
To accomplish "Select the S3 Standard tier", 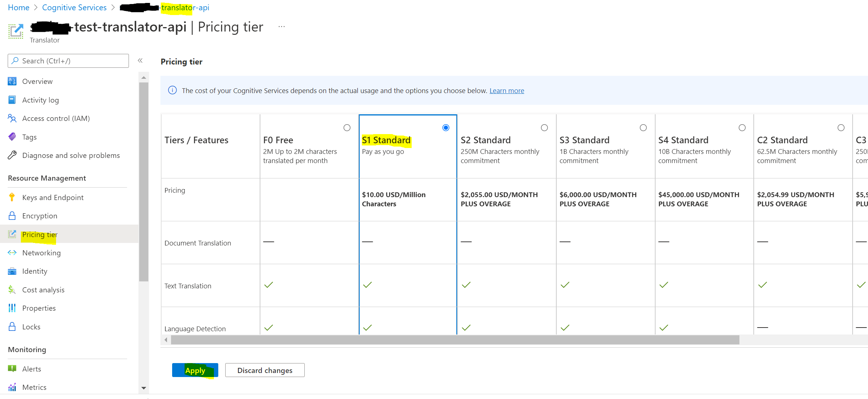I will click(x=643, y=128).
